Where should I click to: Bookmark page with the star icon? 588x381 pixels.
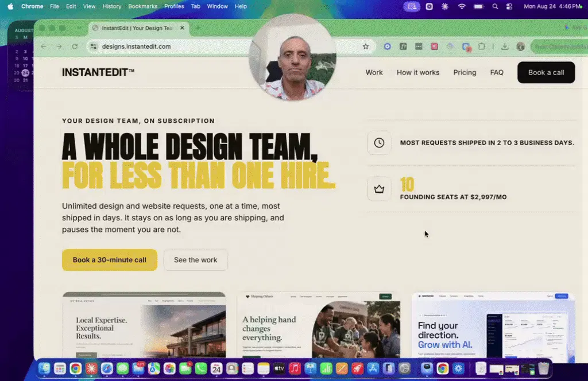point(366,46)
